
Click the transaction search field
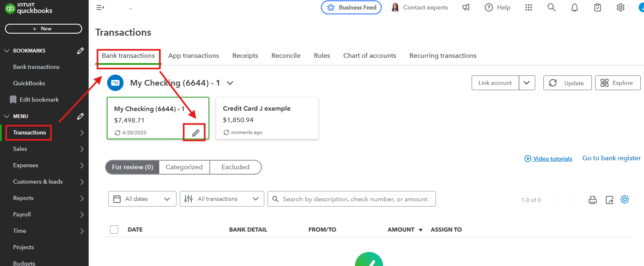(x=352, y=199)
